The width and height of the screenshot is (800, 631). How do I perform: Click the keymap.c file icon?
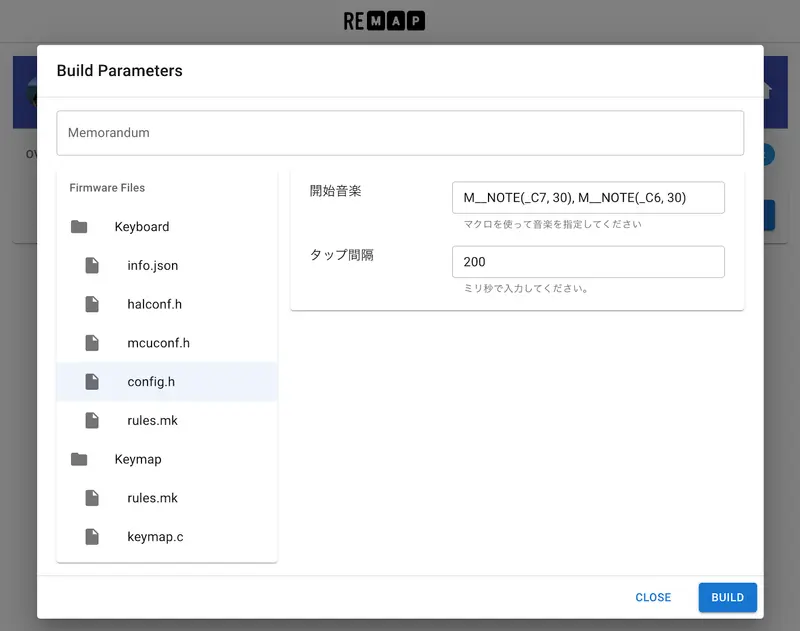(92, 537)
